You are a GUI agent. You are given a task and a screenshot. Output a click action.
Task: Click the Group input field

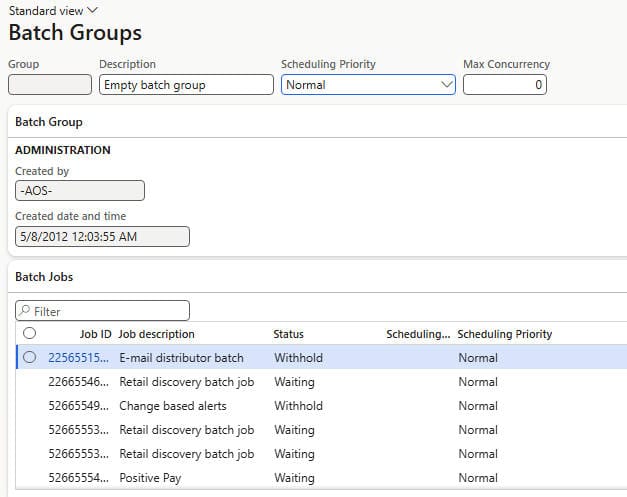point(50,84)
